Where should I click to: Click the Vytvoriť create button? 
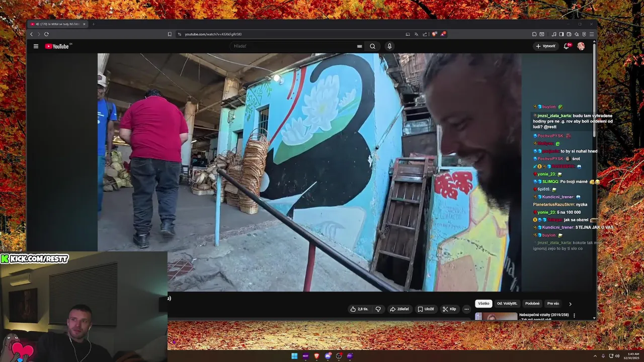(x=546, y=46)
